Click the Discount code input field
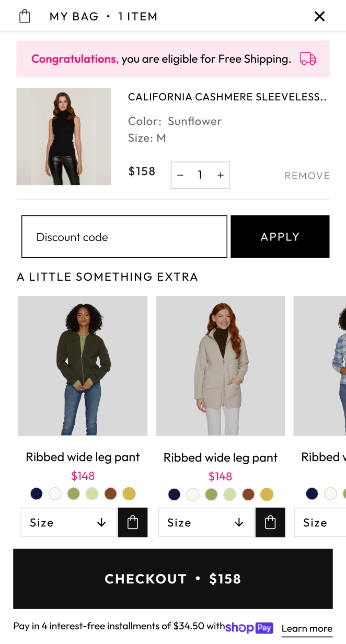 124,237
